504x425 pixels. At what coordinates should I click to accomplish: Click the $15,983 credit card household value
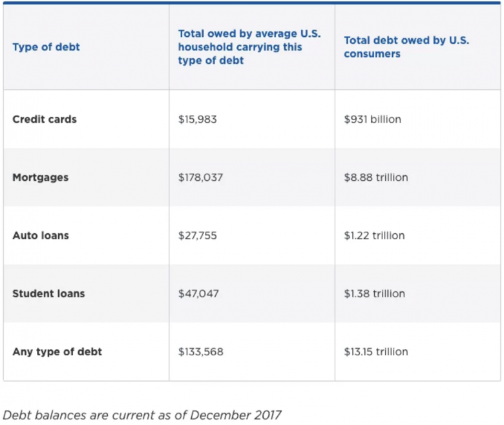click(198, 119)
